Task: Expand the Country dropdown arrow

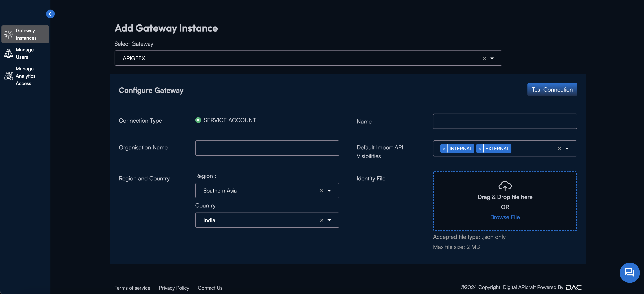Action: (x=329, y=220)
